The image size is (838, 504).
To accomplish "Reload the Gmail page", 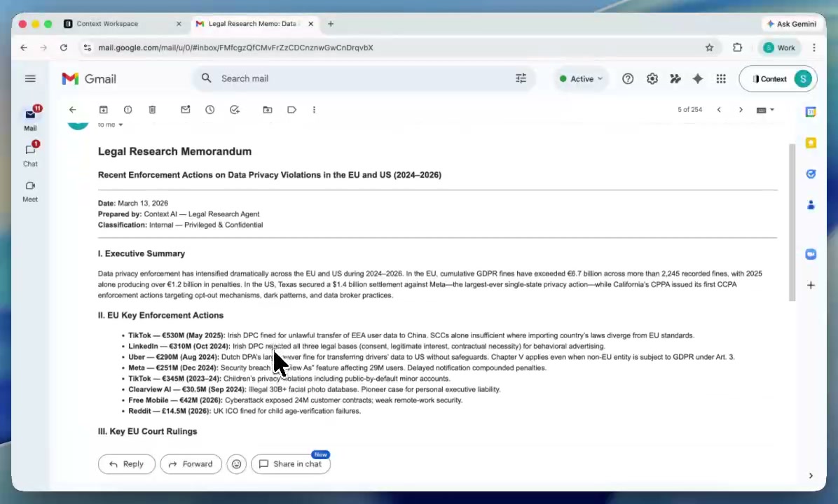I will tap(64, 48).
